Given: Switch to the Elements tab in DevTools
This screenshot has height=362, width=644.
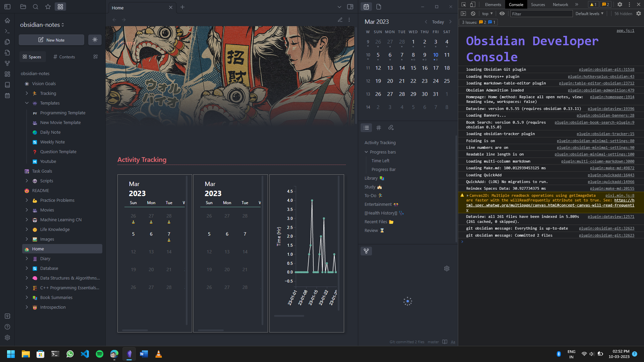Looking at the screenshot, I should click(x=493, y=4).
